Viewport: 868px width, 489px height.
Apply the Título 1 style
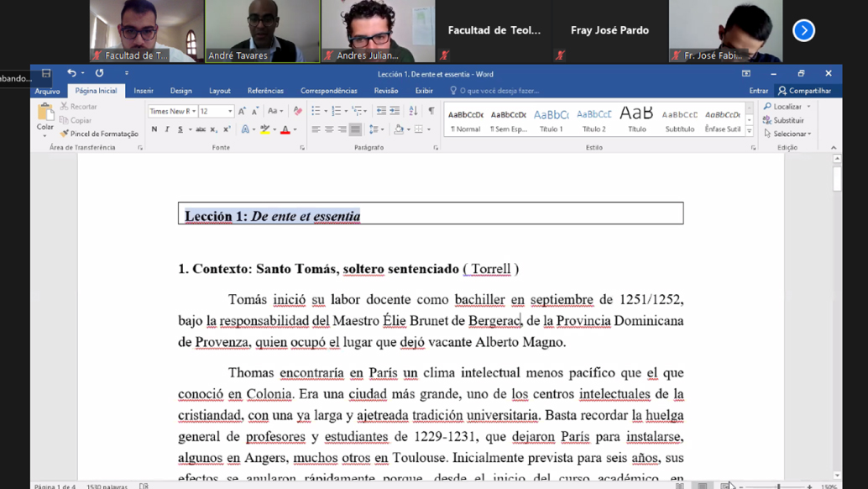(x=551, y=120)
